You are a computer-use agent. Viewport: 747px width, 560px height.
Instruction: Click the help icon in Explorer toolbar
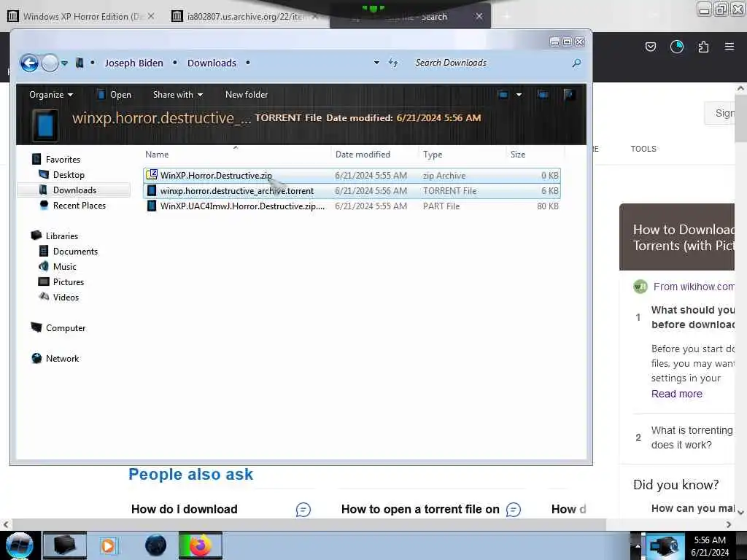point(568,95)
